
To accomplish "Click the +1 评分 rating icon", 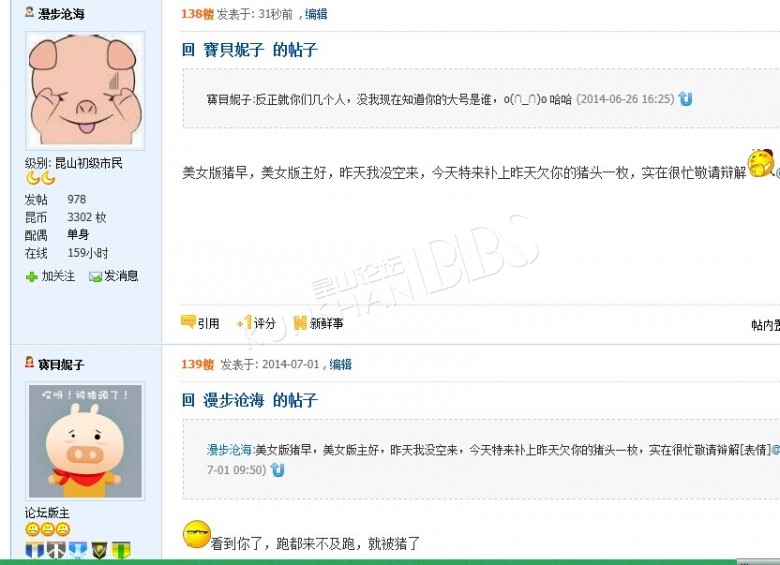I will [245, 323].
